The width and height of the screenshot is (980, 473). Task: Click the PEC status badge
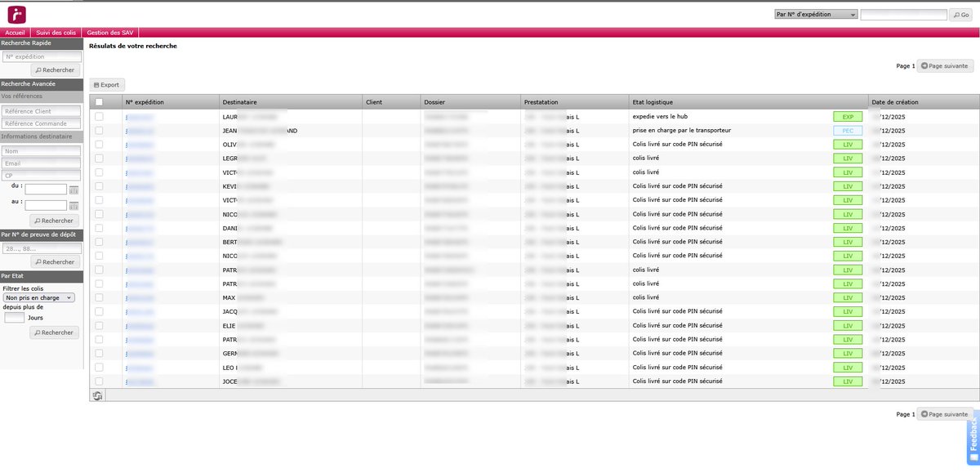click(848, 131)
